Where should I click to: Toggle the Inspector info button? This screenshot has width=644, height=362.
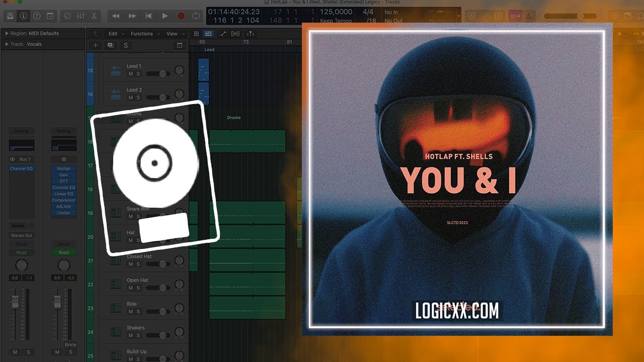click(x=24, y=16)
